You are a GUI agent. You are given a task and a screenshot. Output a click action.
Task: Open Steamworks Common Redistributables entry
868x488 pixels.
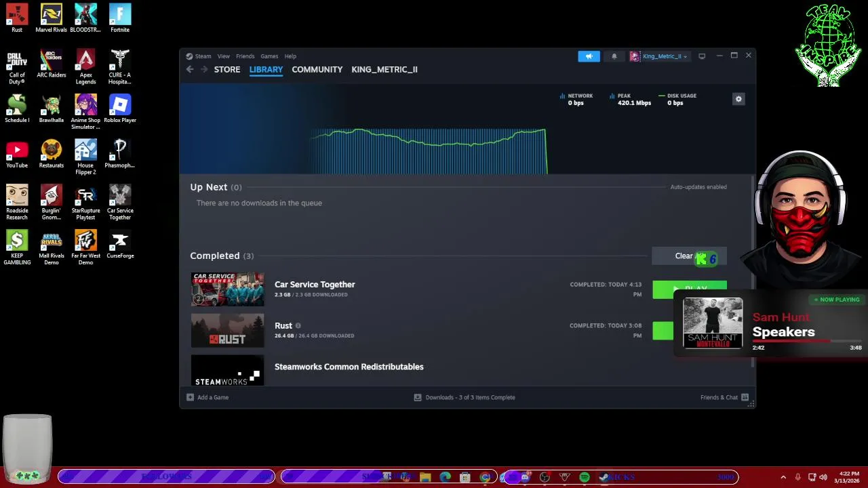pyautogui.click(x=349, y=367)
